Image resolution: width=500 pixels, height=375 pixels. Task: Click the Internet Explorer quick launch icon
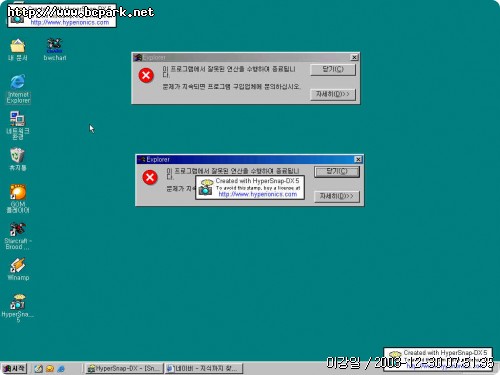coord(61,369)
